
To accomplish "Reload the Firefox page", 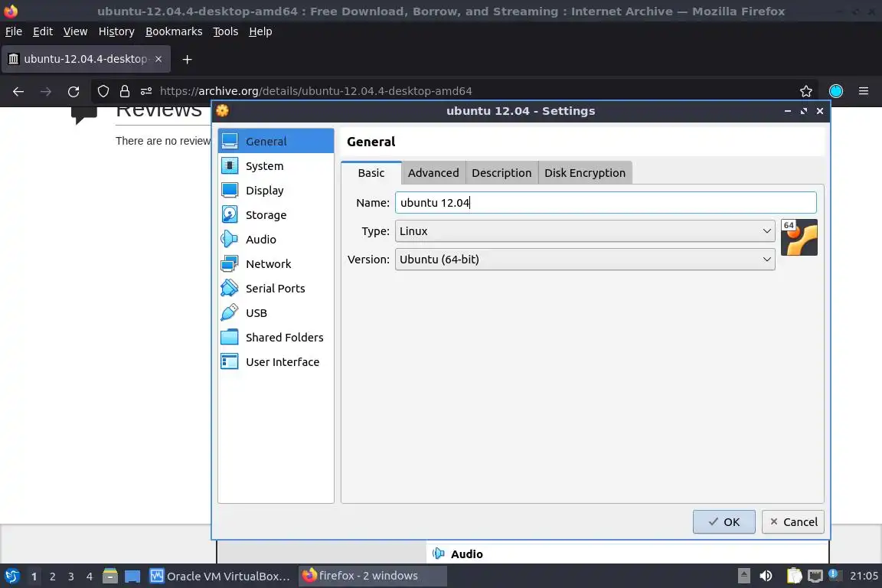I will point(73,91).
